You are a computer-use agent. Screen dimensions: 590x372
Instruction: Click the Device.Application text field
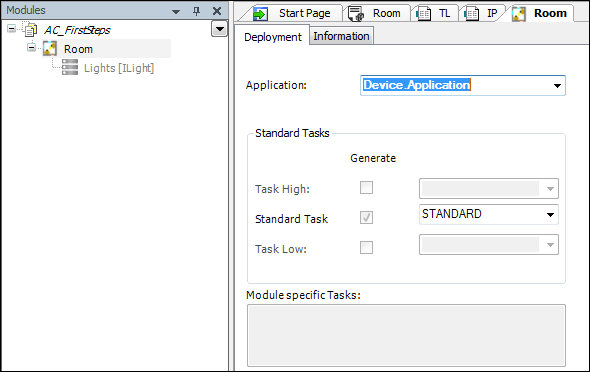455,85
